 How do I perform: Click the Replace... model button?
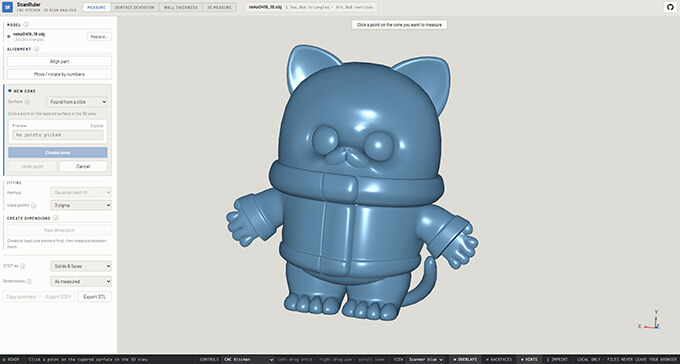[99, 36]
